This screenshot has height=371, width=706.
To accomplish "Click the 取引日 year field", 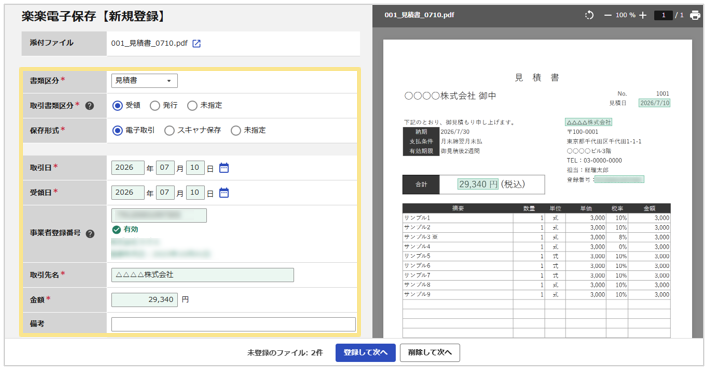I will click(128, 167).
